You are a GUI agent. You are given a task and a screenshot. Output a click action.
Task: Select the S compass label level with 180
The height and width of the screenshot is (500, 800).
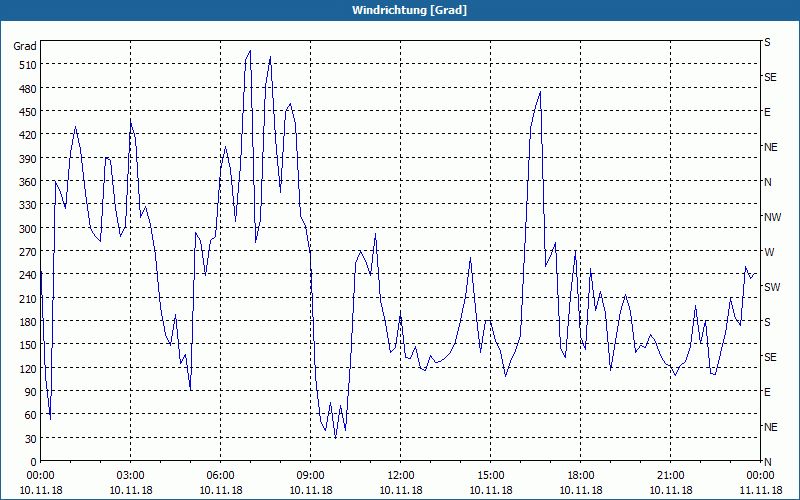[x=767, y=322]
